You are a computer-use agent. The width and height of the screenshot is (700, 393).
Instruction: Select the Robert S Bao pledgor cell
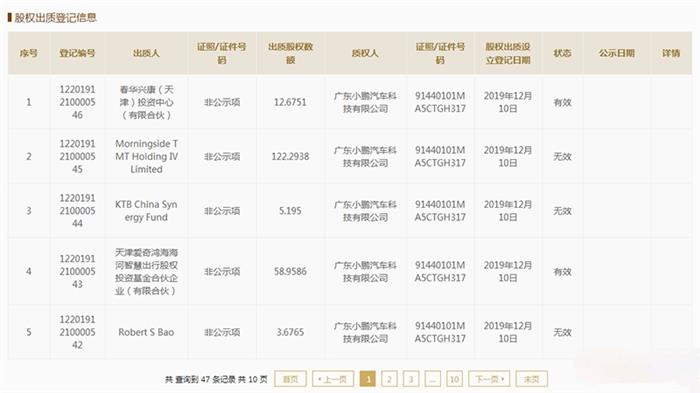146,332
